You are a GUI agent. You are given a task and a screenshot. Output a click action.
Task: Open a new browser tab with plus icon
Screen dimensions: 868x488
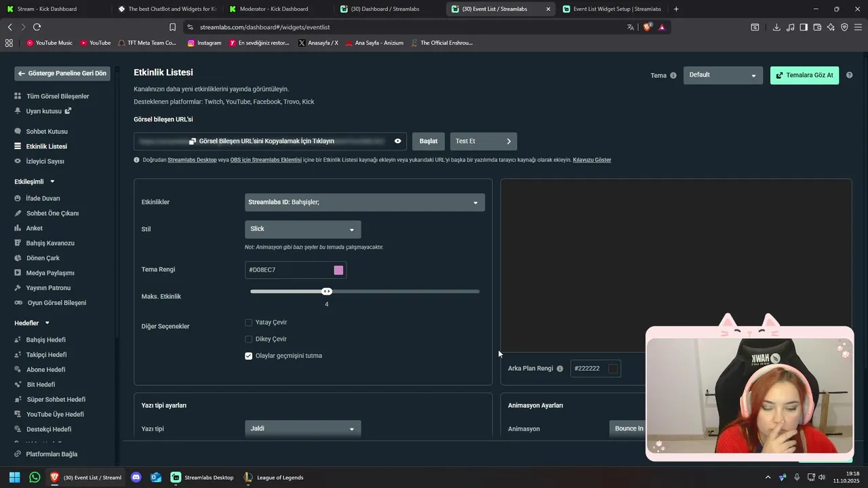tap(676, 9)
